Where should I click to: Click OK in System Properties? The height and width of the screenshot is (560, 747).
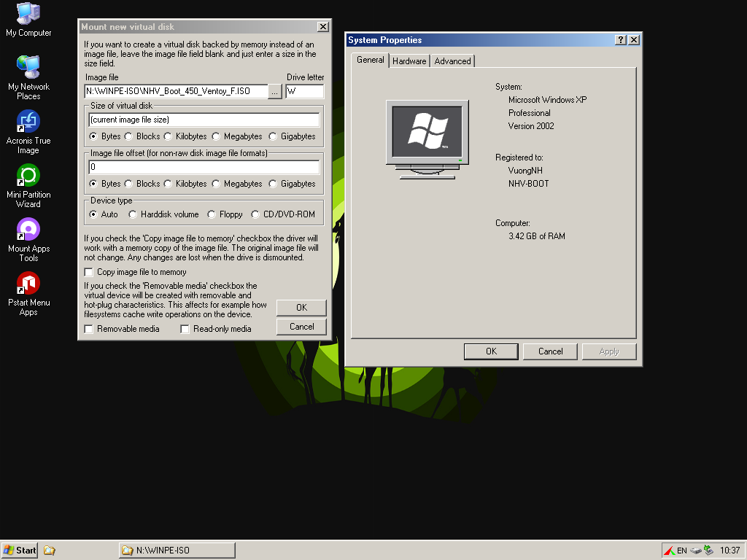tap(491, 351)
